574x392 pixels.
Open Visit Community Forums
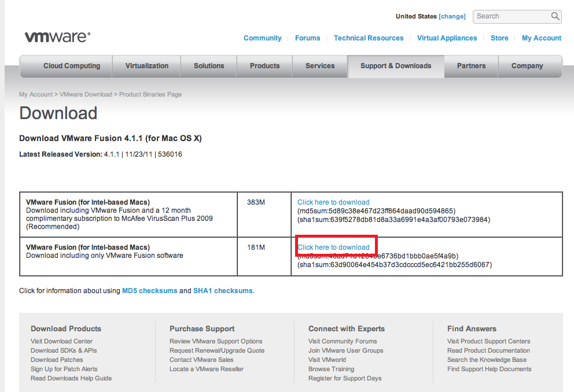pos(343,341)
